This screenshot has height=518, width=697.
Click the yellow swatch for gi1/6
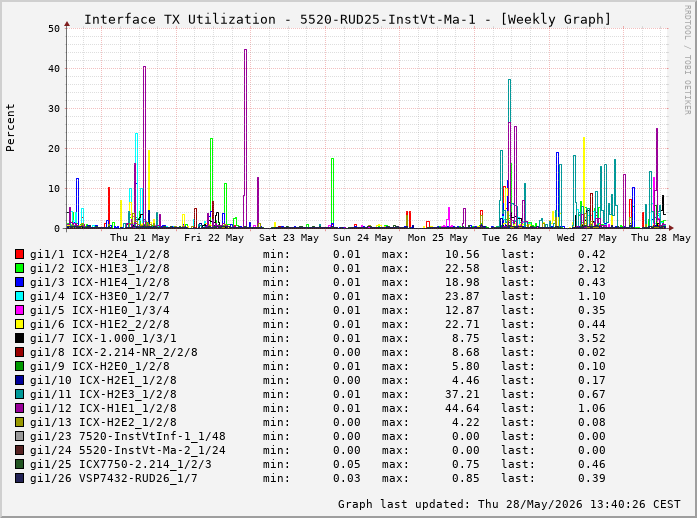[19, 324]
